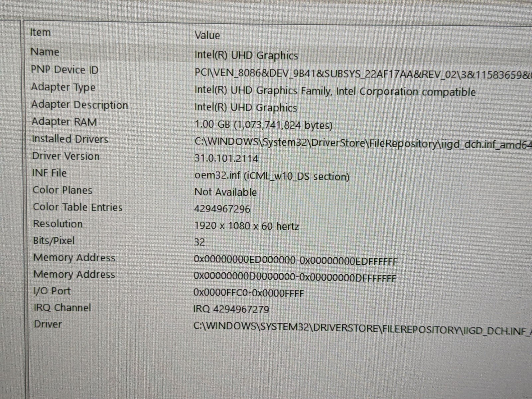
Task: Select the I/O Port row
Action: coord(52,291)
